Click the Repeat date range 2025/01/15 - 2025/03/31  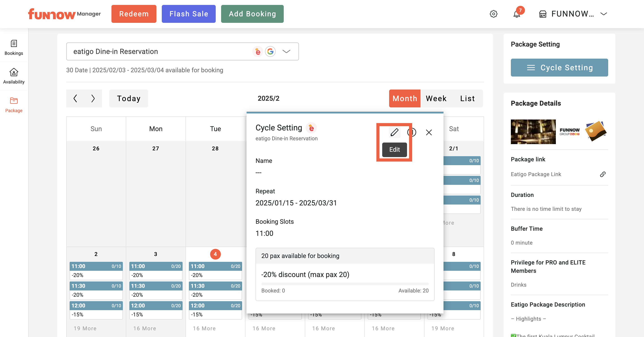pos(296,203)
